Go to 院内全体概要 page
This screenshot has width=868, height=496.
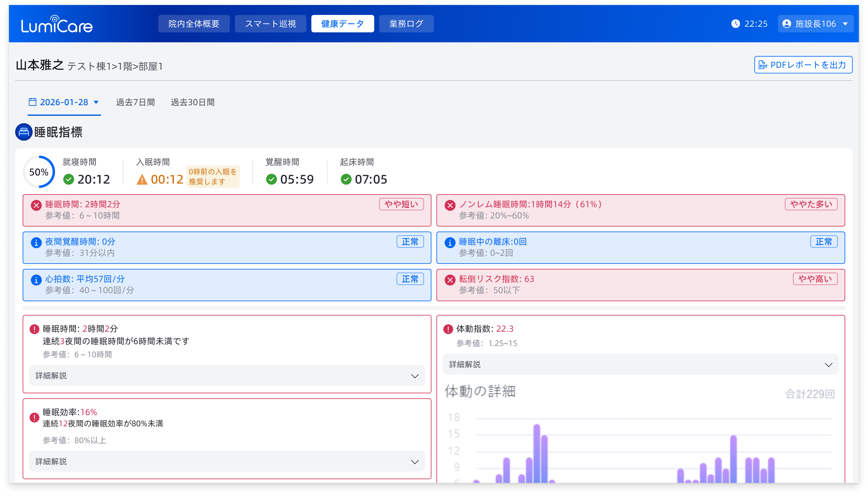coord(194,24)
